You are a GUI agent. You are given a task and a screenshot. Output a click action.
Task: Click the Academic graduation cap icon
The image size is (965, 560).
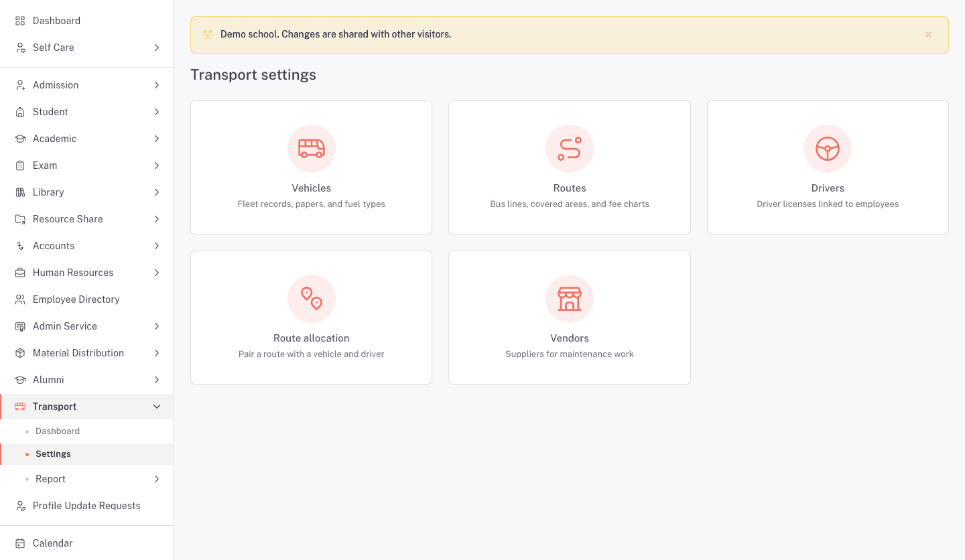tap(20, 139)
